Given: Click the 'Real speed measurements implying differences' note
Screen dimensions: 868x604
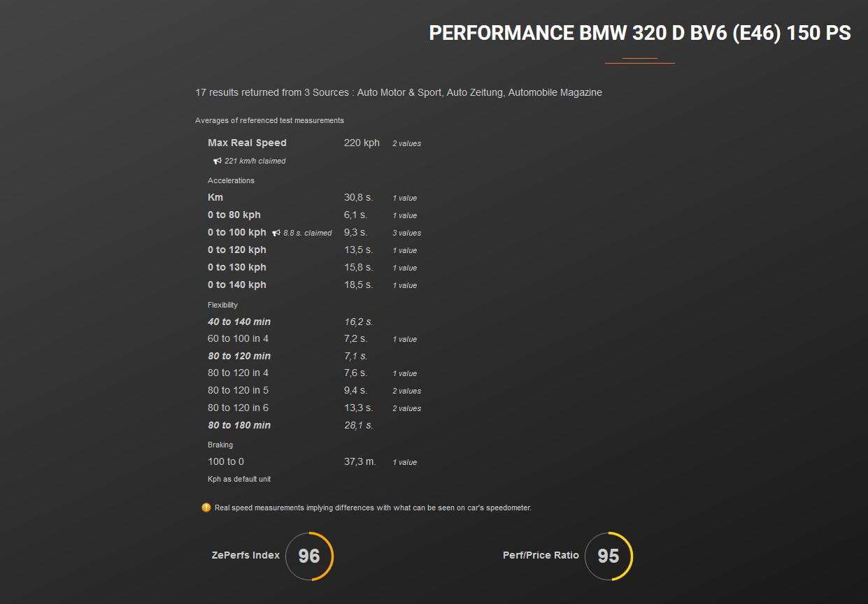Looking at the screenshot, I should [373, 508].
